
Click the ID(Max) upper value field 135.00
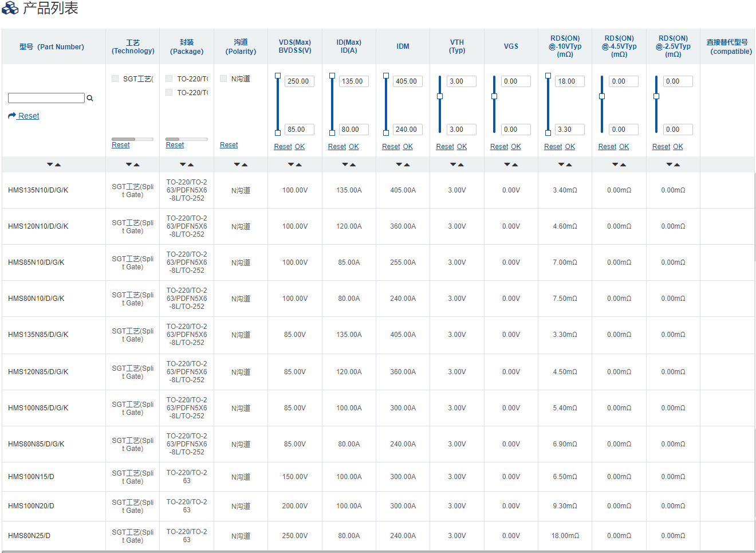coord(353,81)
